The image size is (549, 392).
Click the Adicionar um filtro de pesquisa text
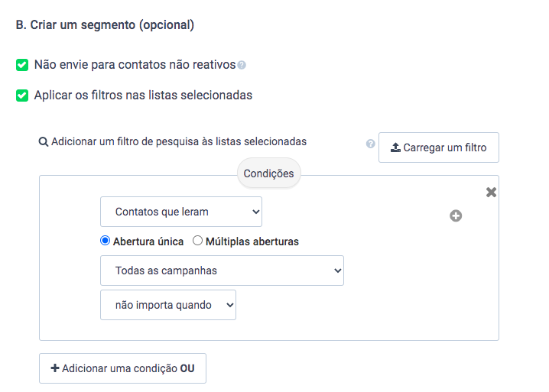[179, 142]
